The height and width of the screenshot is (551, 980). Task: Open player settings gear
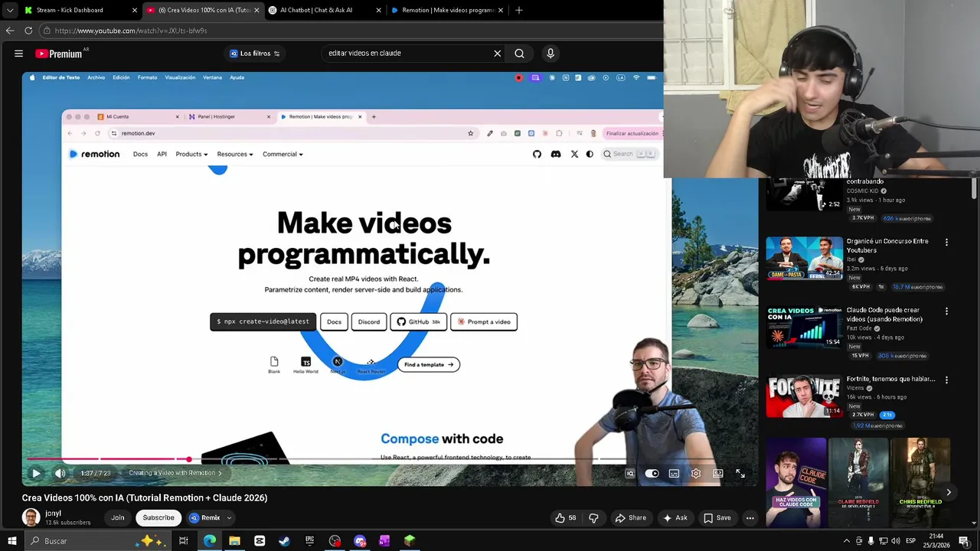click(x=696, y=474)
